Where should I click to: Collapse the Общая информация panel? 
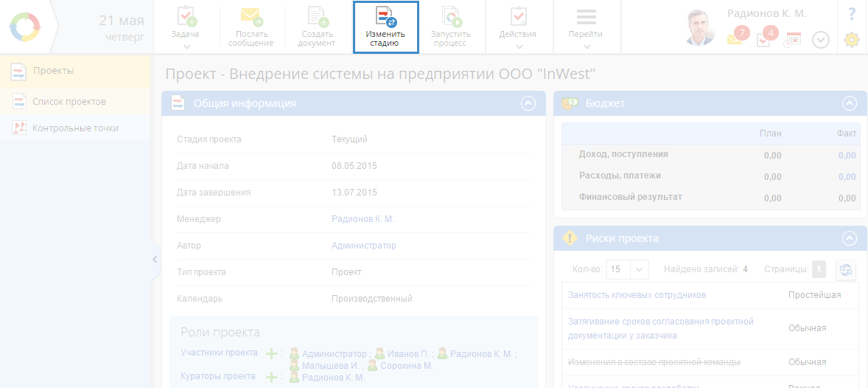click(x=528, y=104)
